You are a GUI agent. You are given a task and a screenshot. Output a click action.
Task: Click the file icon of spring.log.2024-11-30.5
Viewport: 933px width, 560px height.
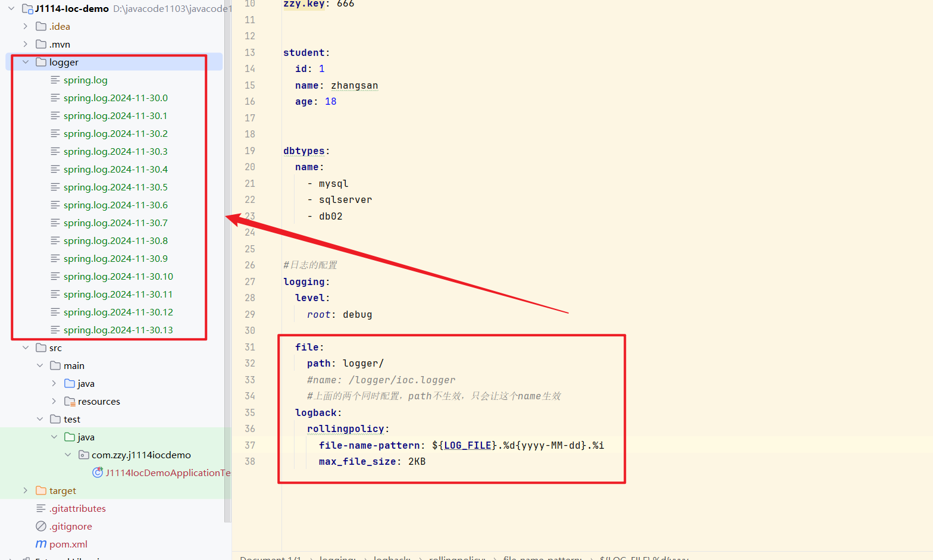click(x=55, y=187)
